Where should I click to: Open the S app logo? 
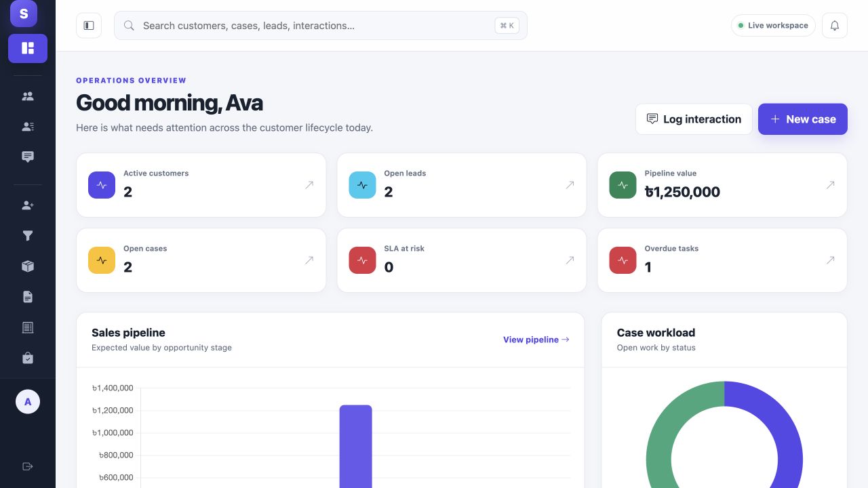coord(24,14)
